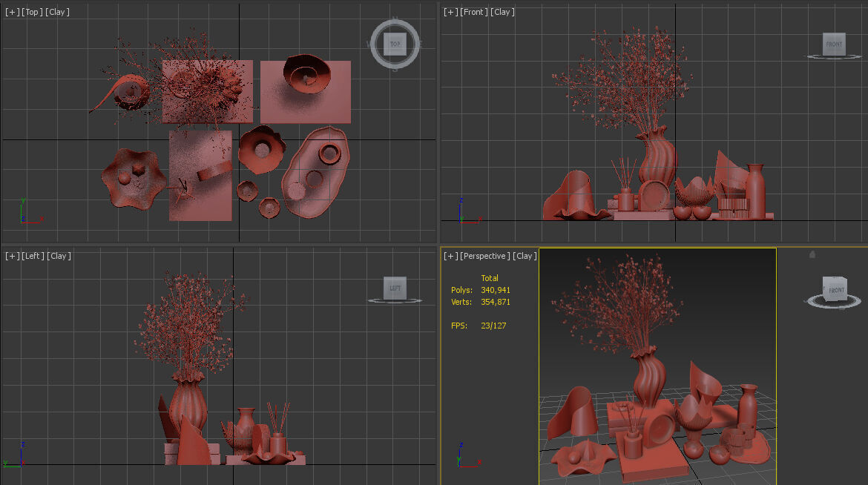The image size is (868, 485).
Task: Click the Polys: label in statistics
Action: [461, 290]
